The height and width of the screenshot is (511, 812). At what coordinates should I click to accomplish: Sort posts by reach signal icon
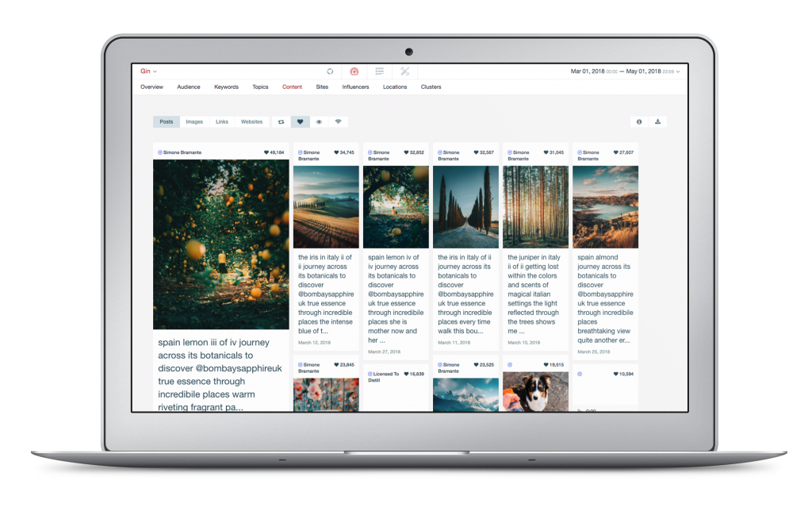point(338,122)
